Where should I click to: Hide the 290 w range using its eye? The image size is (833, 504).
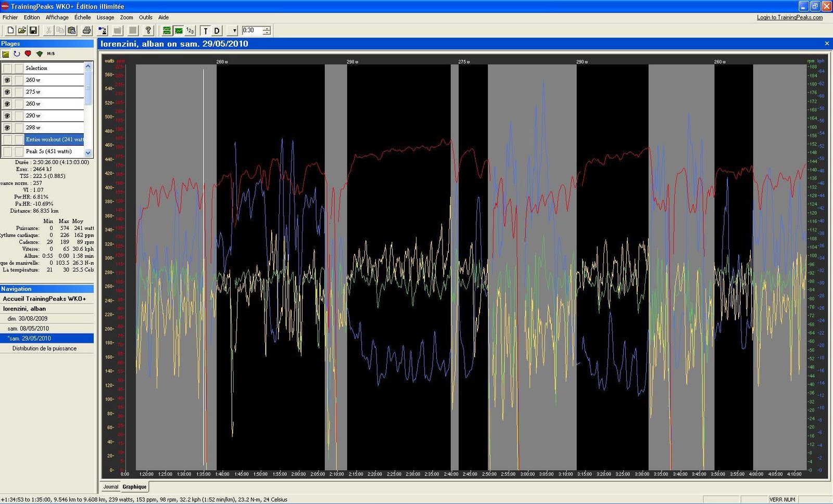[7, 116]
